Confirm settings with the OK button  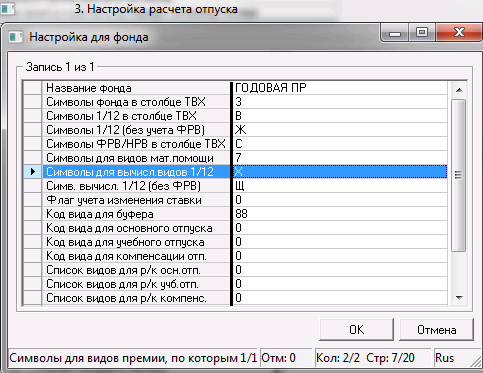pos(356,330)
